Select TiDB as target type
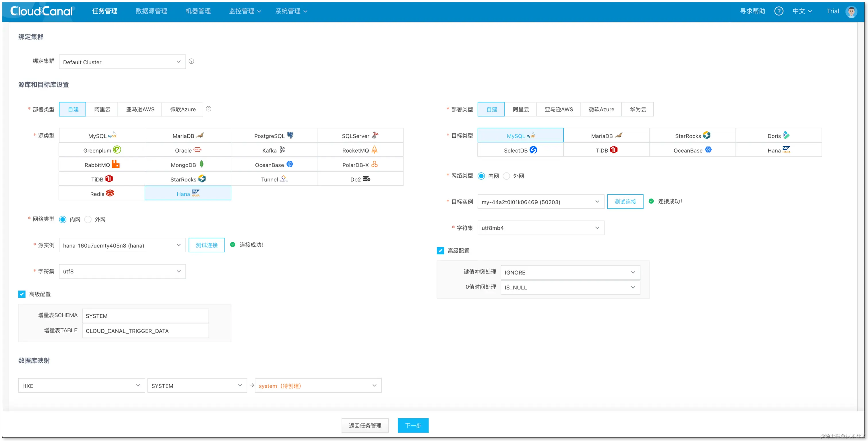The image size is (868, 441). pyautogui.click(x=607, y=150)
